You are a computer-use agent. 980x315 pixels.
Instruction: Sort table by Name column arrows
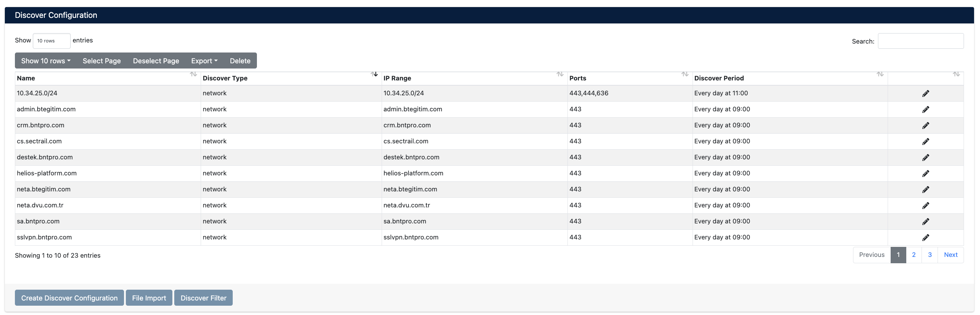[x=193, y=74]
